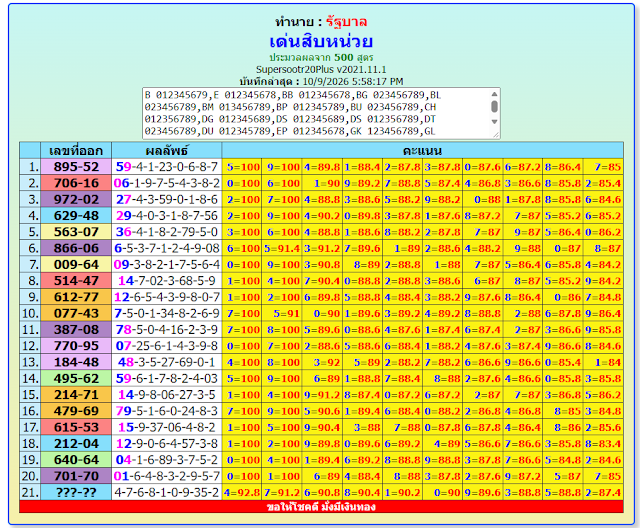Select drawn number 387-08
Image resolution: width=640 pixels, height=528 pixels.
(76, 330)
